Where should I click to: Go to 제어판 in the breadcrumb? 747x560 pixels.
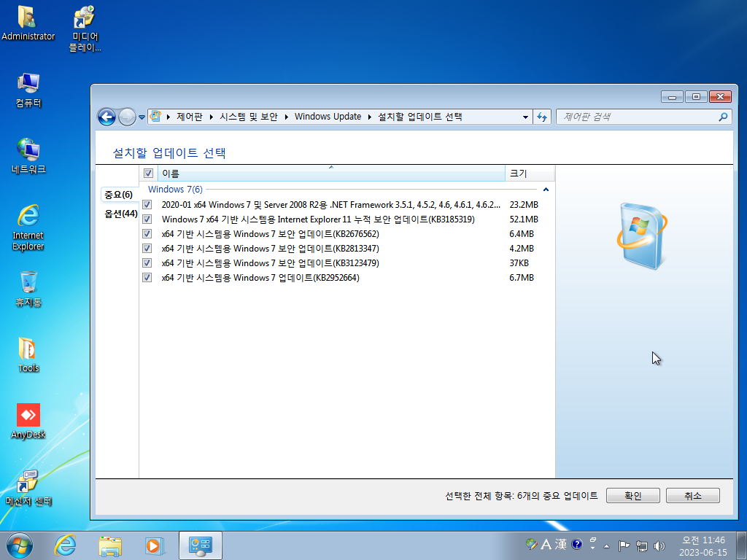tap(189, 117)
